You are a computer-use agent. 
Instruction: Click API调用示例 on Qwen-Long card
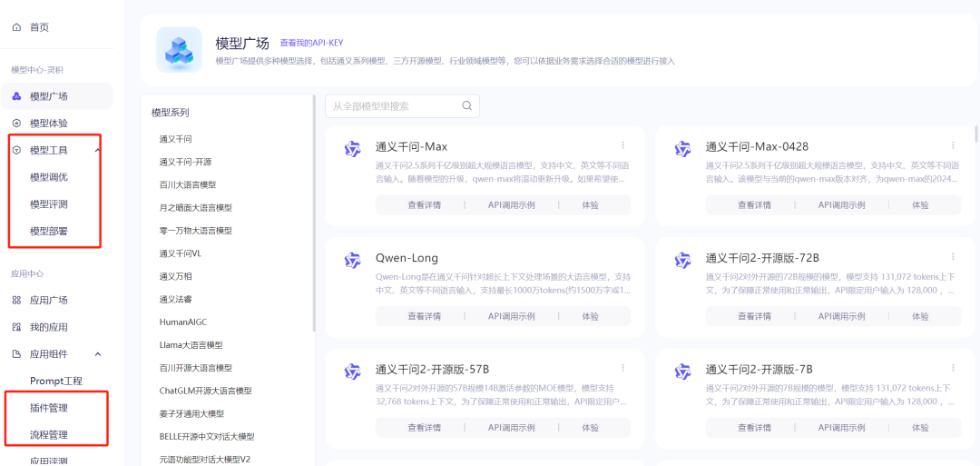point(511,316)
